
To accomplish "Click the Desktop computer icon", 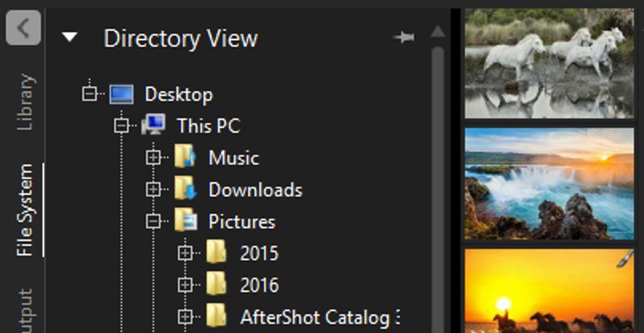I will tap(121, 94).
